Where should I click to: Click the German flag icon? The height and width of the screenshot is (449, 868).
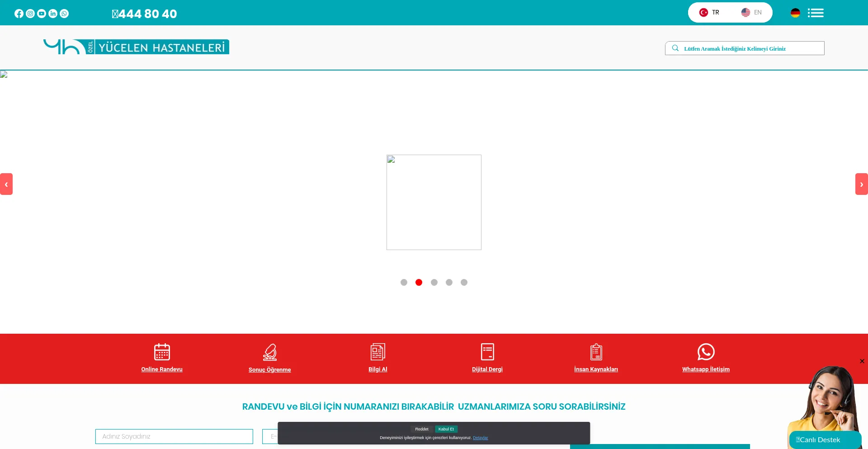coord(795,13)
